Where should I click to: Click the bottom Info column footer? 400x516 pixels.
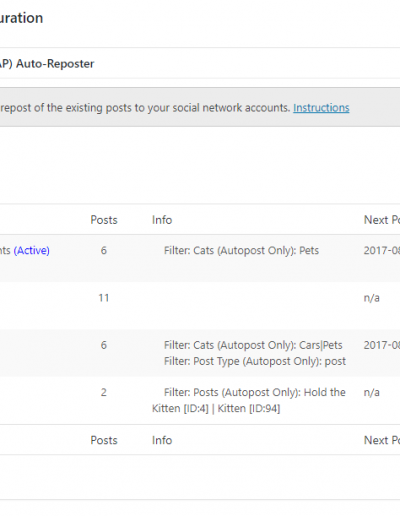point(162,440)
